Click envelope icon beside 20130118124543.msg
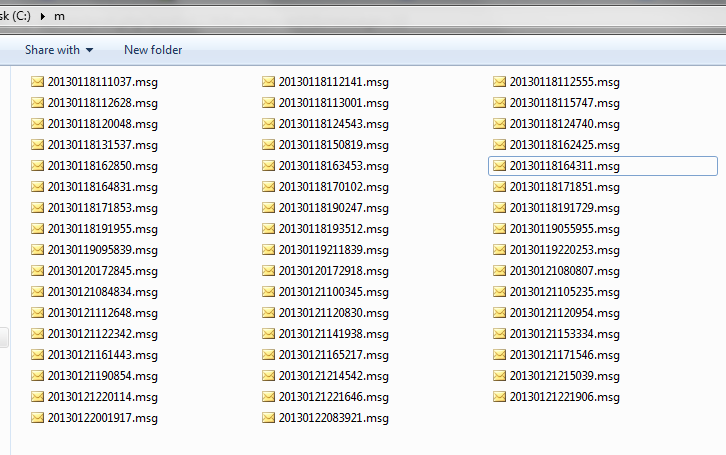 coord(269,124)
